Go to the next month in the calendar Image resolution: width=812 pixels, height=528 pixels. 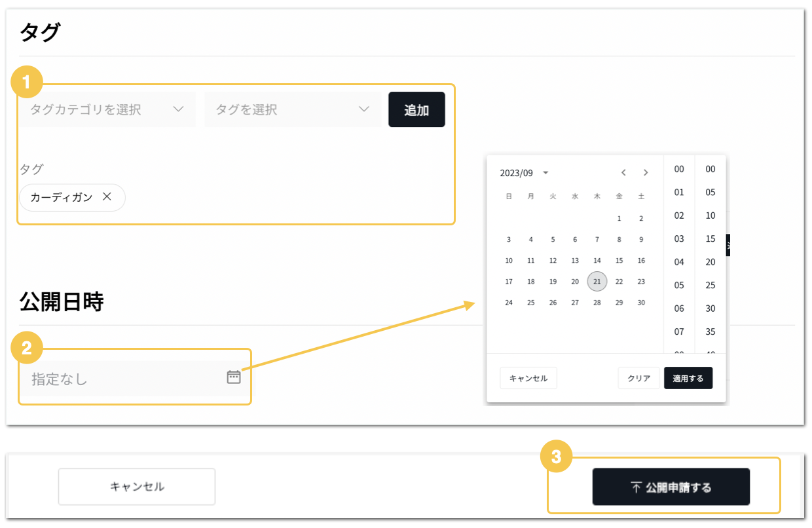(x=646, y=173)
